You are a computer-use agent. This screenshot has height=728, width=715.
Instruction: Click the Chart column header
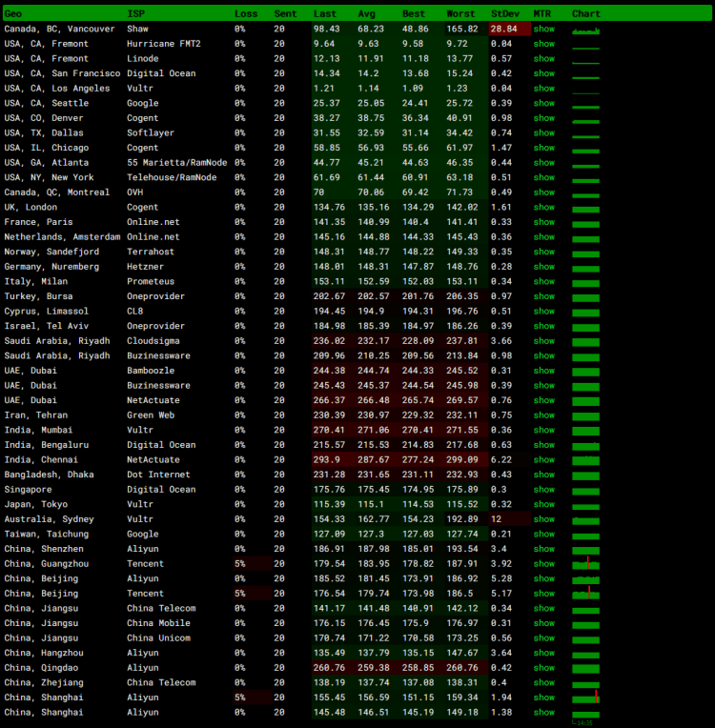click(586, 13)
